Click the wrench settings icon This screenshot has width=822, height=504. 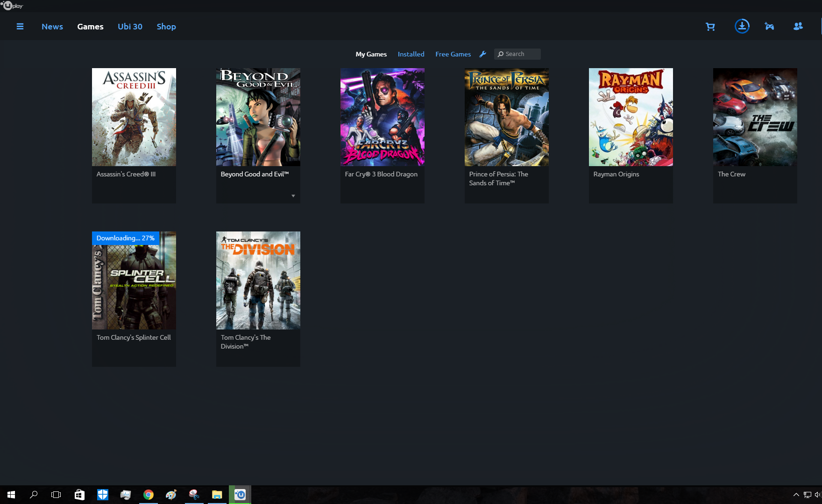pos(483,54)
